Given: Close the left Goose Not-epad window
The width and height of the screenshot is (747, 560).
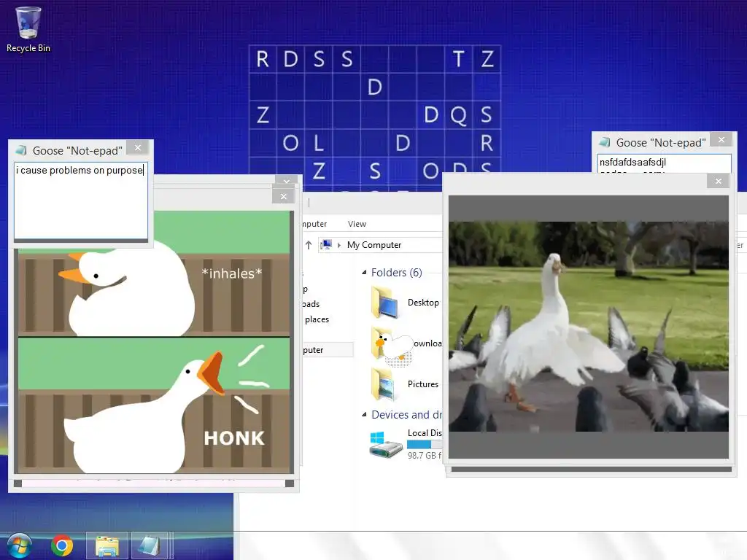Looking at the screenshot, I should pos(138,148).
